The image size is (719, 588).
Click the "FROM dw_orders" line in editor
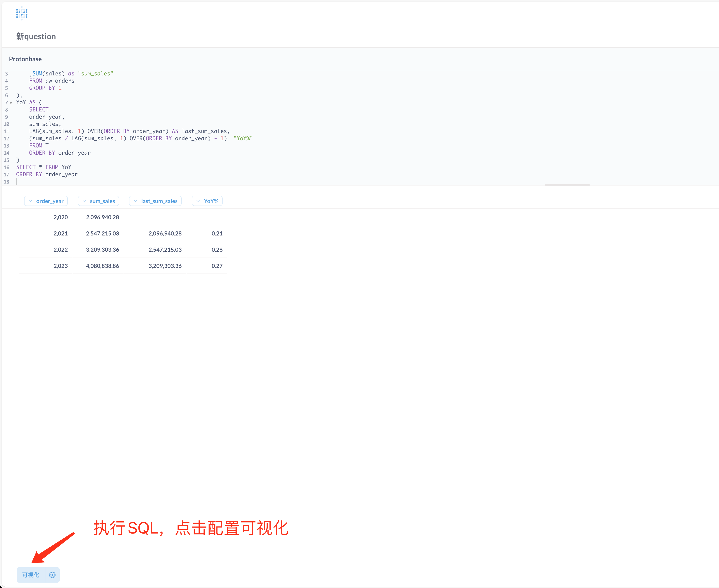52,81
